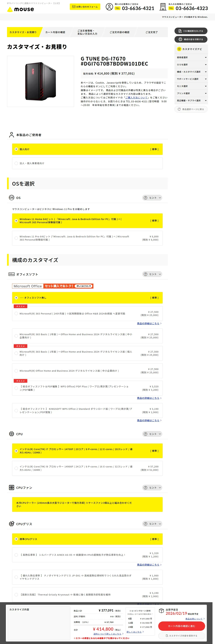Viewport: 215px width, 644px height.
Task: Click the question mark icon in the CPU hint
Action: 145,434
